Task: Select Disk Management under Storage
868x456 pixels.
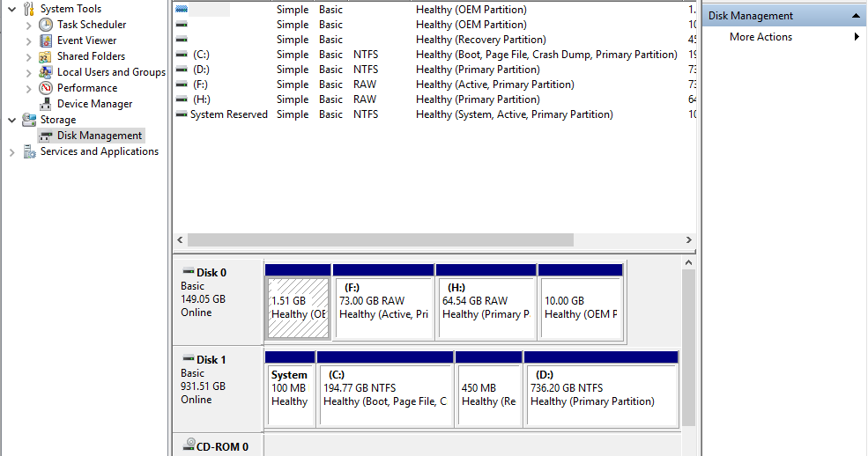Action: tap(99, 136)
